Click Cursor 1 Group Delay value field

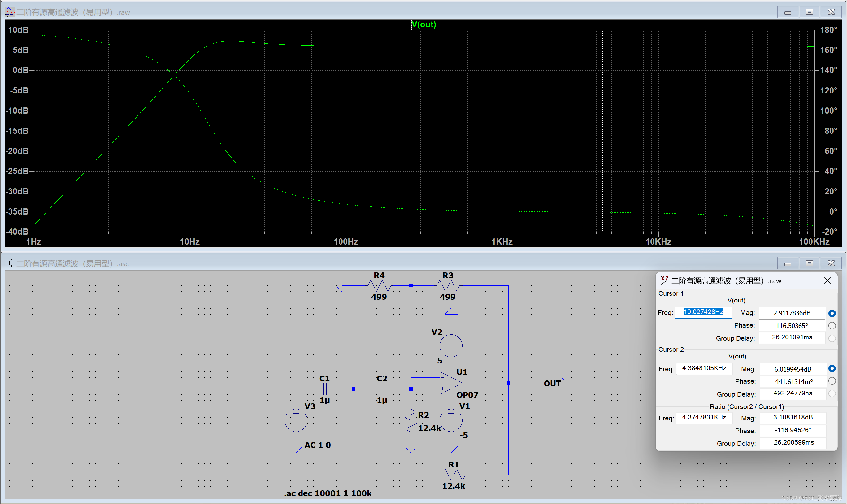tap(792, 337)
